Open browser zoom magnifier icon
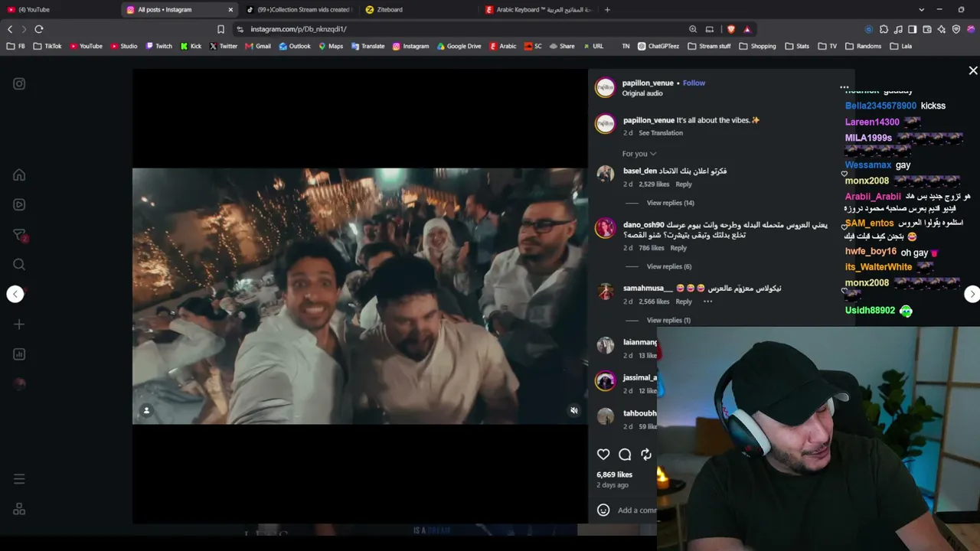This screenshot has height=551, width=980. [x=693, y=29]
